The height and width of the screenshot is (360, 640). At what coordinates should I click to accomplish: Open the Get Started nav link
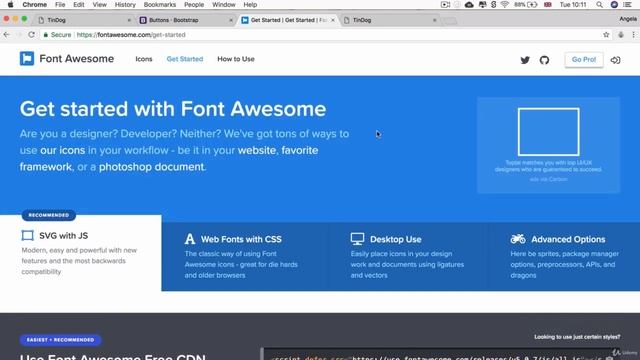click(184, 59)
